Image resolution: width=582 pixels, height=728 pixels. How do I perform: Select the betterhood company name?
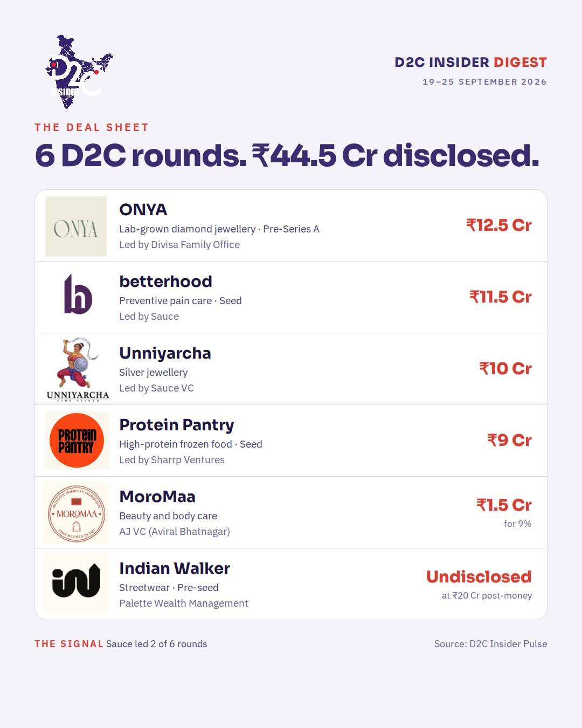165,281
